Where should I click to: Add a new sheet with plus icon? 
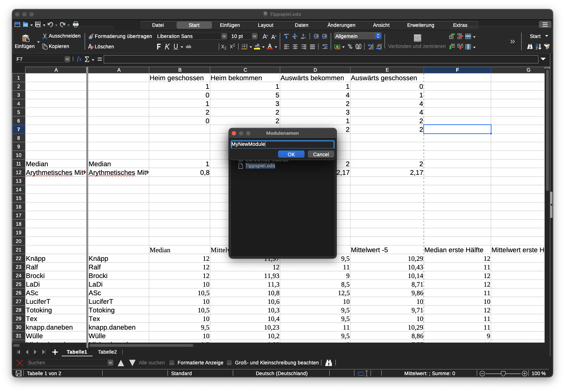tap(55, 352)
